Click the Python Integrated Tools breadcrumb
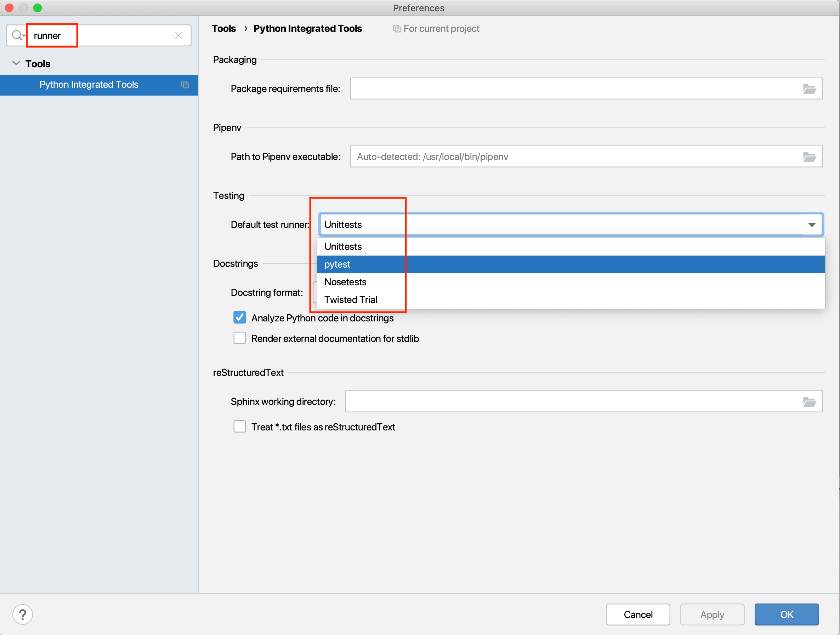The image size is (840, 635). (308, 29)
